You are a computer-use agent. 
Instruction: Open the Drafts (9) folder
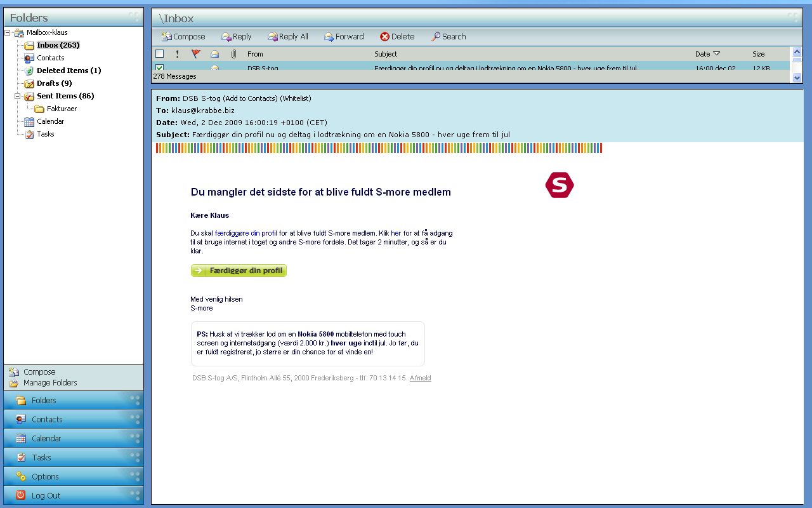coord(54,83)
